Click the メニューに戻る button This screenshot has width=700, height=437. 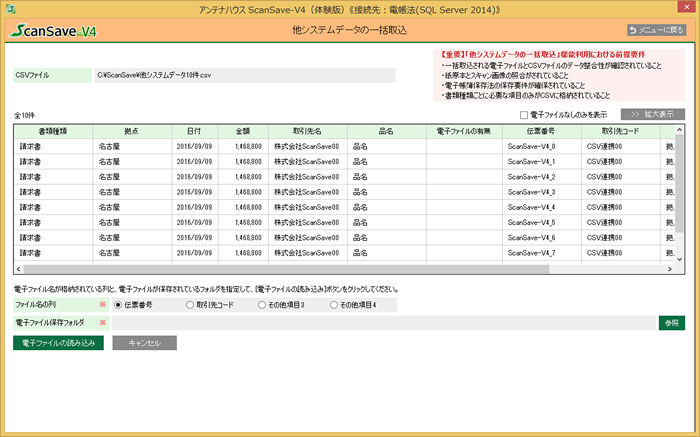[x=657, y=30]
